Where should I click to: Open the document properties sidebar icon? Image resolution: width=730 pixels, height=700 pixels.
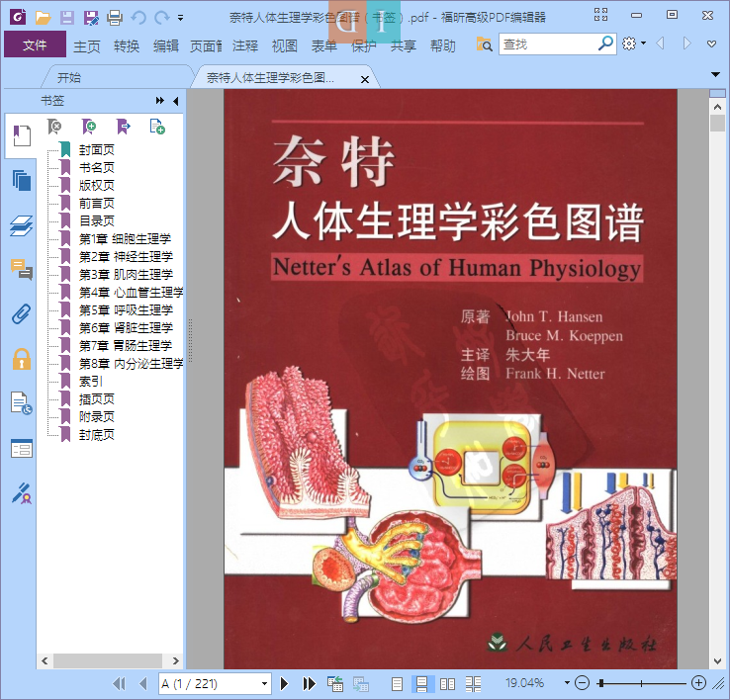[x=22, y=403]
